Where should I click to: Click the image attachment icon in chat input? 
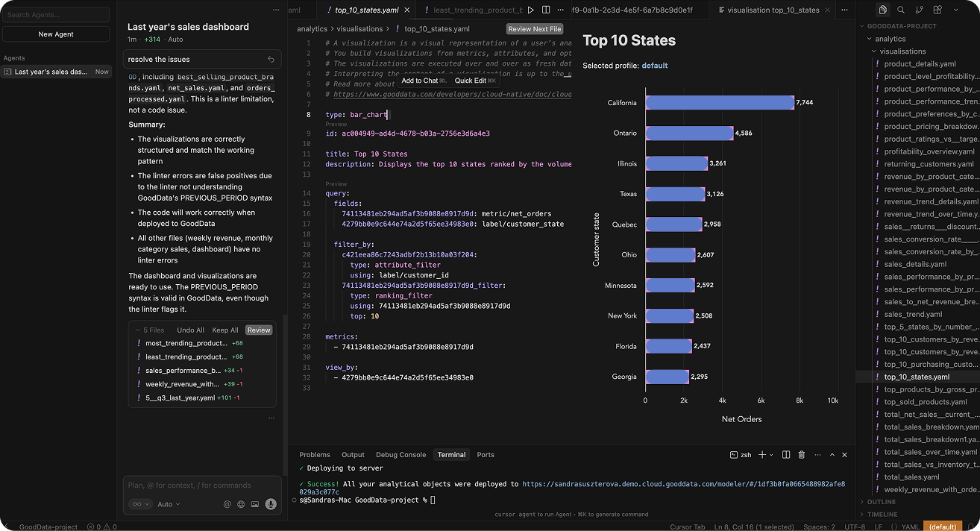pyautogui.click(x=256, y=503)
